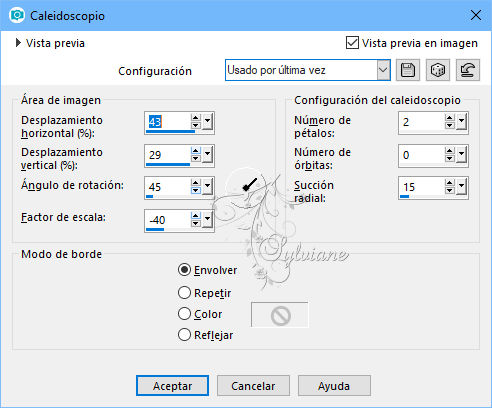
Task: Click the Aceptar button
Action: 172,386
